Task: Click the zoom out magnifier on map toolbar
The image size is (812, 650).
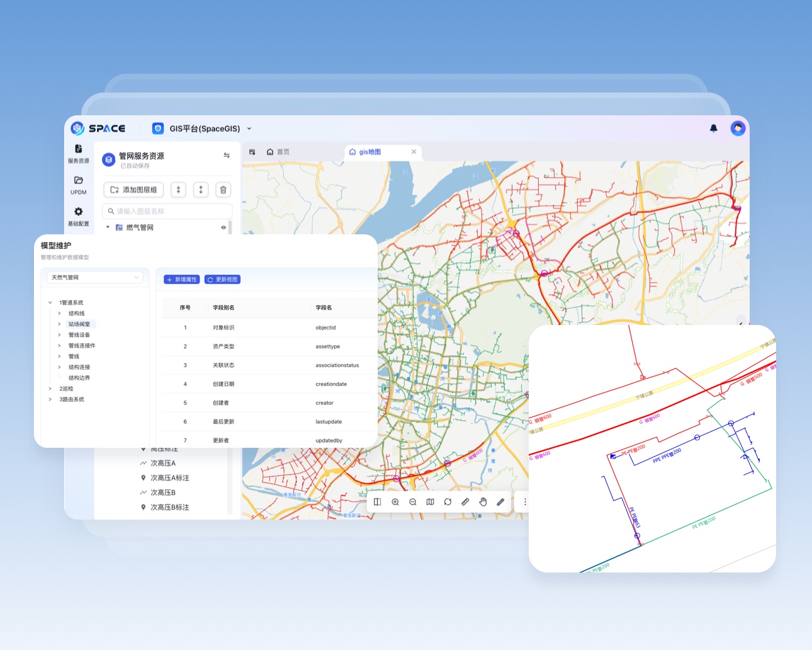Action: (413, 502)
